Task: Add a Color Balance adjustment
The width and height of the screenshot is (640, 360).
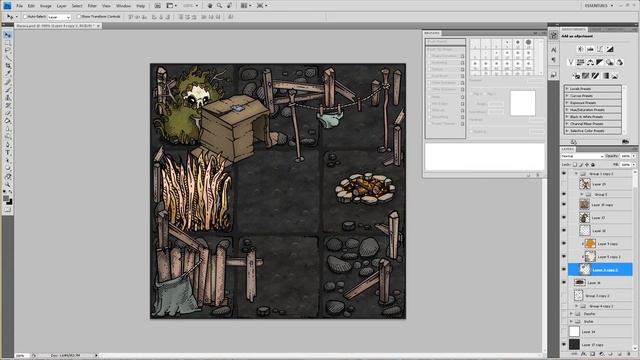Action: tap(590, 62)
